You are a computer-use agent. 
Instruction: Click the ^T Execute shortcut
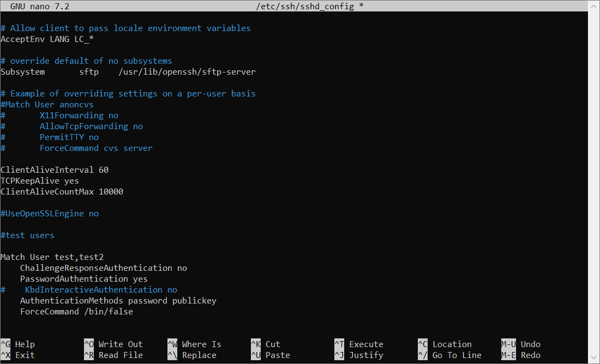pos(359,344)
